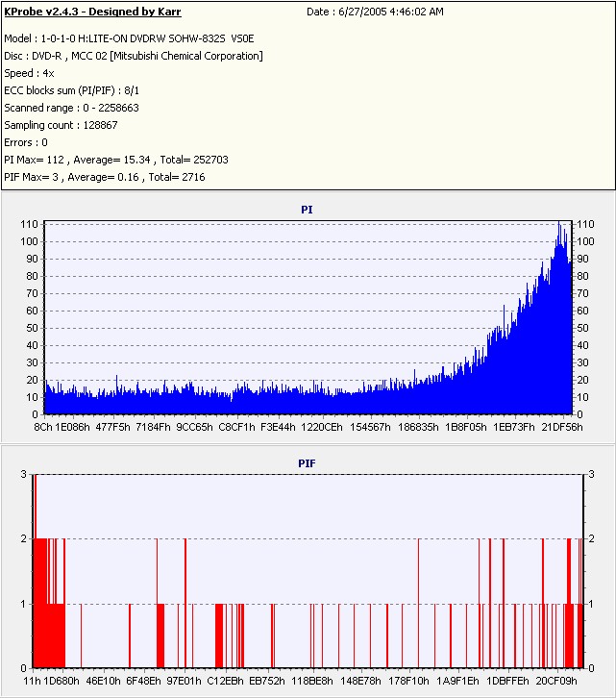Click the Errors : 0 line

[x=26, y=143]
